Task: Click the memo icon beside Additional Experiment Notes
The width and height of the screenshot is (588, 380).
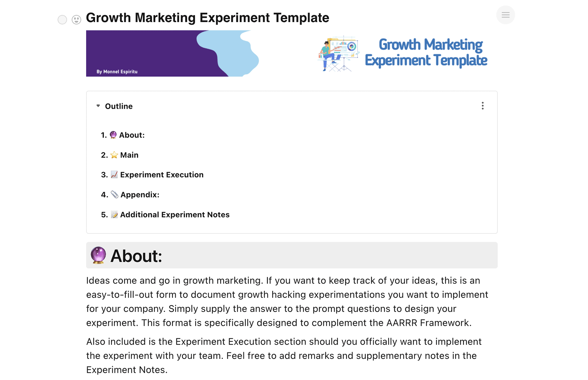Action: click(114, 215)
